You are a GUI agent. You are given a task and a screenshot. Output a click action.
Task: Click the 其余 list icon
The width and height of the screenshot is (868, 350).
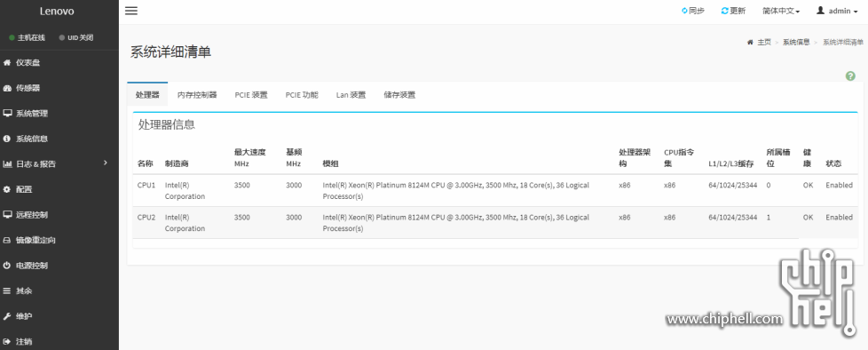(7, 290)
